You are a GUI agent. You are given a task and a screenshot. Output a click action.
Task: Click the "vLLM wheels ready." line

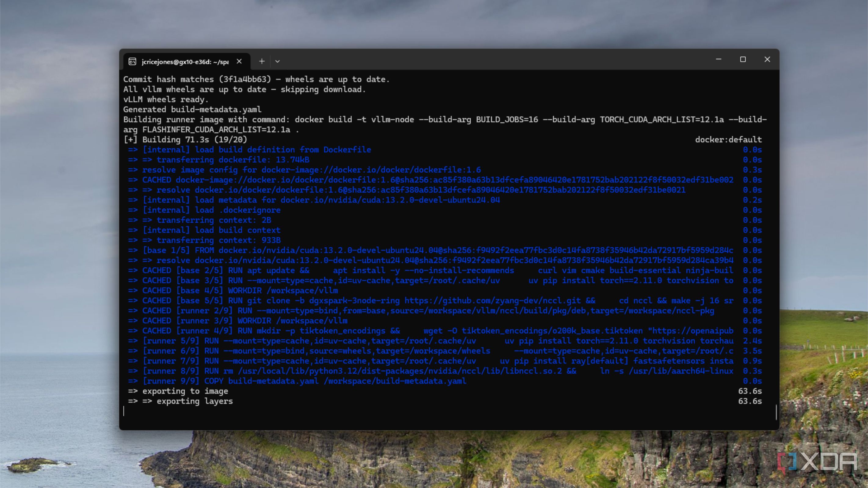pos(166,99)
